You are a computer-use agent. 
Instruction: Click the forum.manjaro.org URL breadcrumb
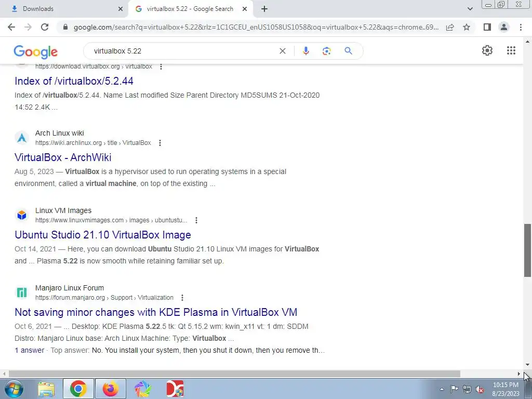(104, 298)
